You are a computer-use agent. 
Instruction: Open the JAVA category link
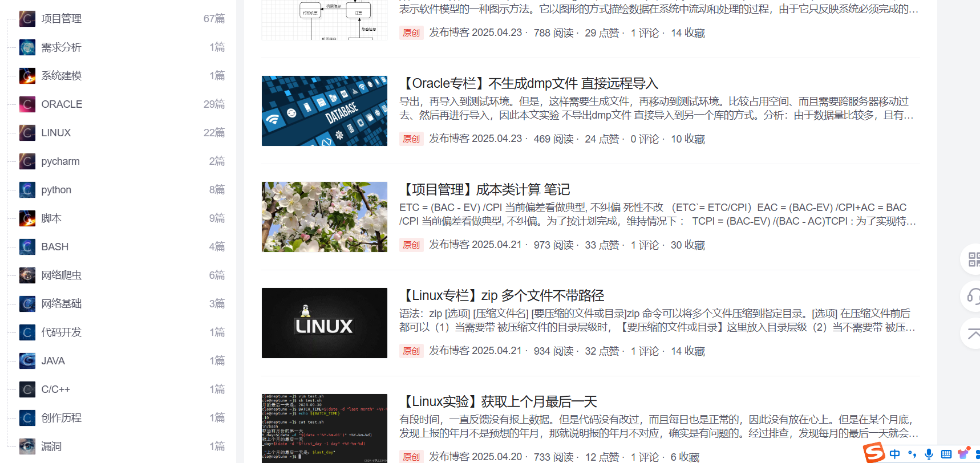(53, 361)
